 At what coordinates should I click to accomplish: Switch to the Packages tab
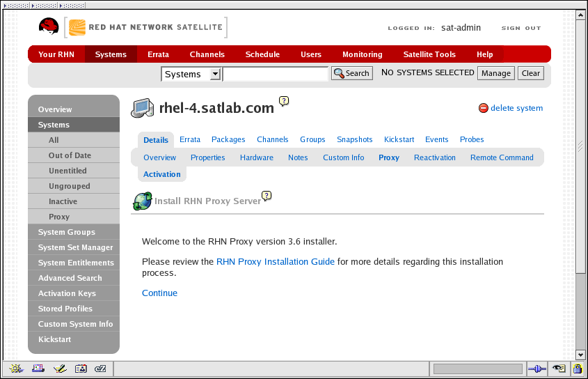click(x=228, y=140)
